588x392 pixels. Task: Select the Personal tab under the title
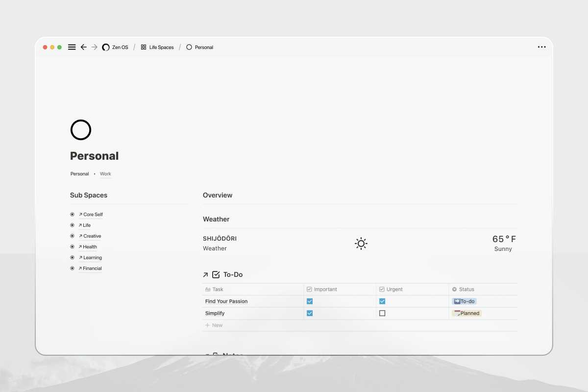(x=80, y=174)
